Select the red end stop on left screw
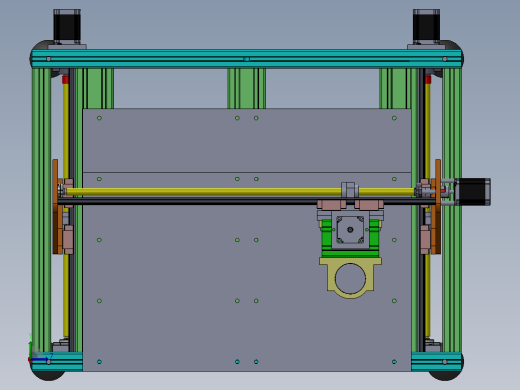 [x=65, y=80]
